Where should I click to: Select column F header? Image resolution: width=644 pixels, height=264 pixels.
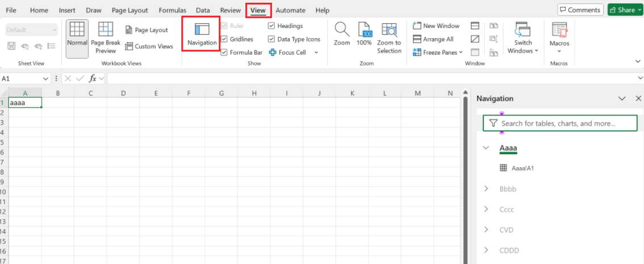pos(189,93)
